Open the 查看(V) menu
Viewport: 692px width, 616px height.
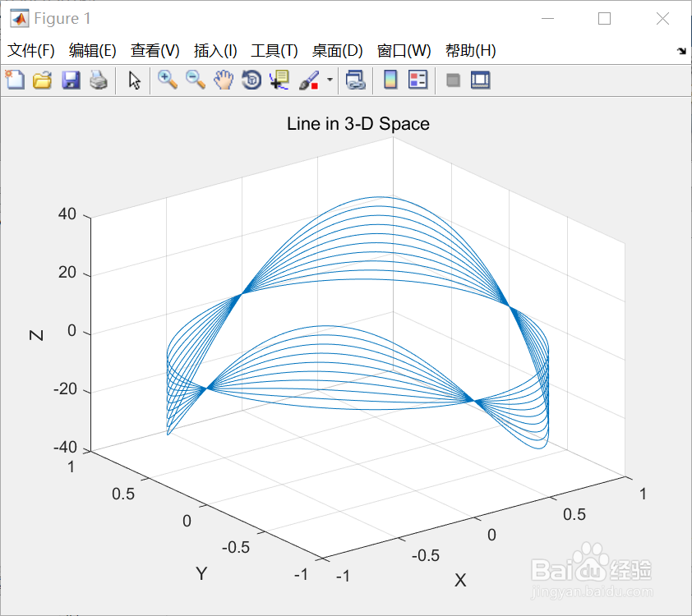(155, 51)
